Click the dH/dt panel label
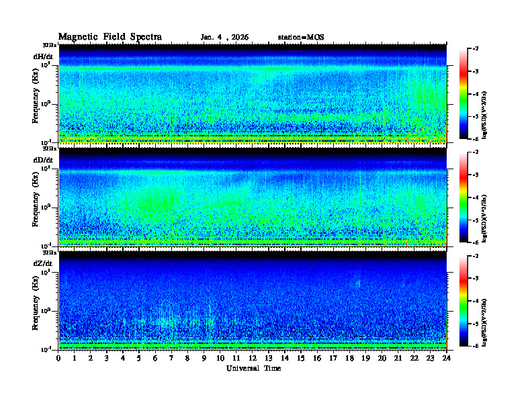Screen dimensions: 532x411 [43, 56]
